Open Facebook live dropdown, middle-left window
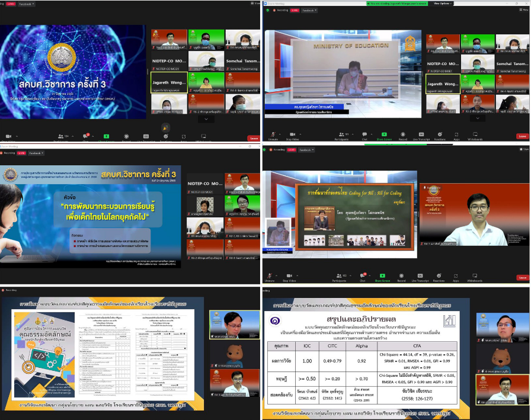Screen dimensions: 531x420 (x=36, y=153)
